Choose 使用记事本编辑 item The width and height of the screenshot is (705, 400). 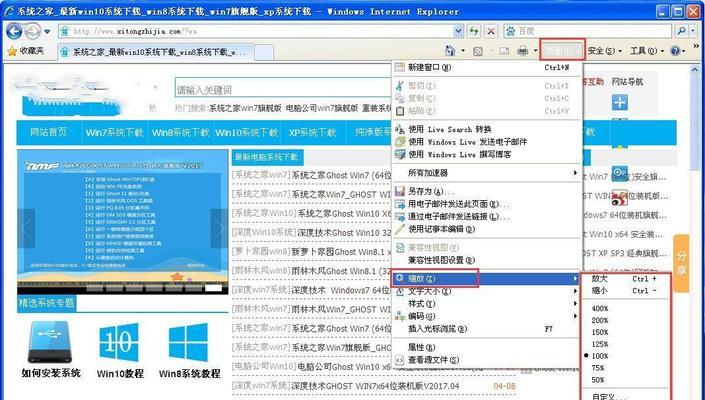click(487, 229)
